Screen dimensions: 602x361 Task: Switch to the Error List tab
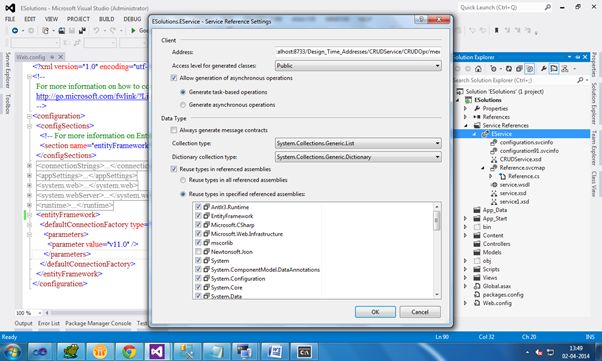pos(49,323)
